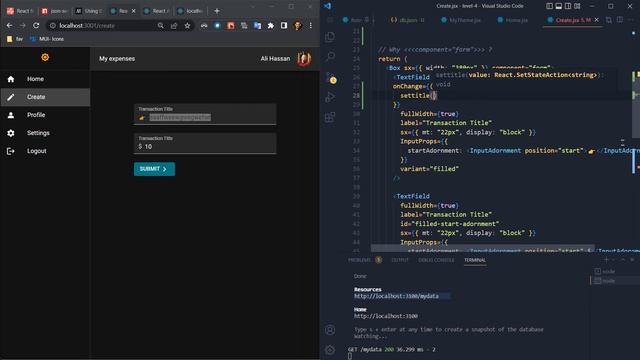Viewport: 640px width, 360px height.
Task: Click Logout in the expenses app sidebar
Action: 45,151
